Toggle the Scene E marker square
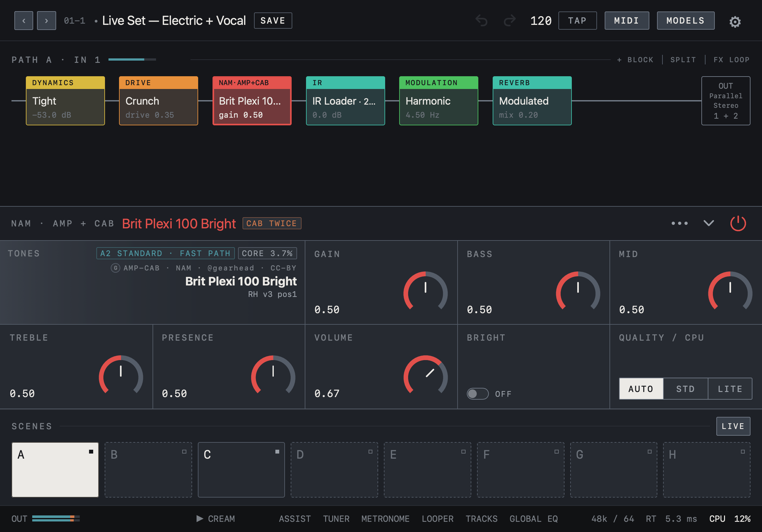The image size is (762, 532). pyautogui.click(x=463, y=451)
